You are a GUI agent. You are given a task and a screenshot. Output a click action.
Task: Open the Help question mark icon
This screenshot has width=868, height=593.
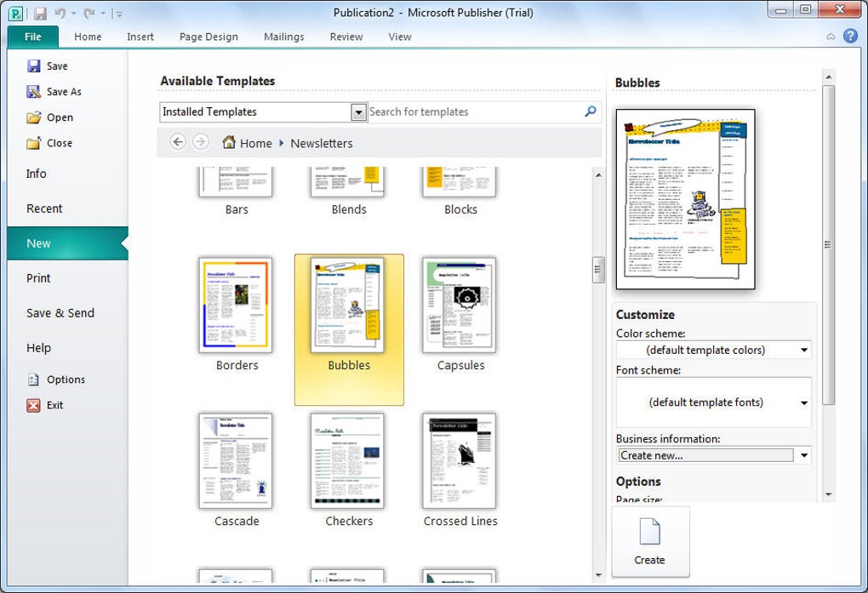pyautogui.click(x=849, y=36)
